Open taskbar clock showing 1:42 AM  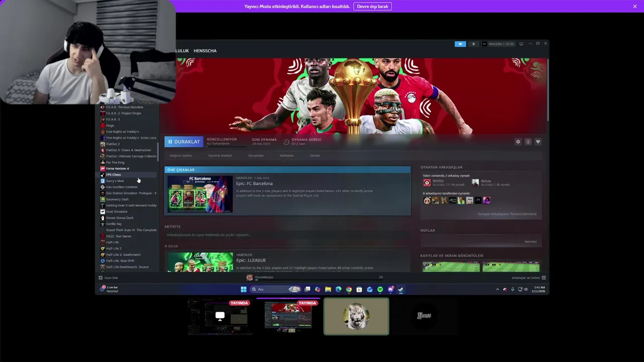point(539,289)
